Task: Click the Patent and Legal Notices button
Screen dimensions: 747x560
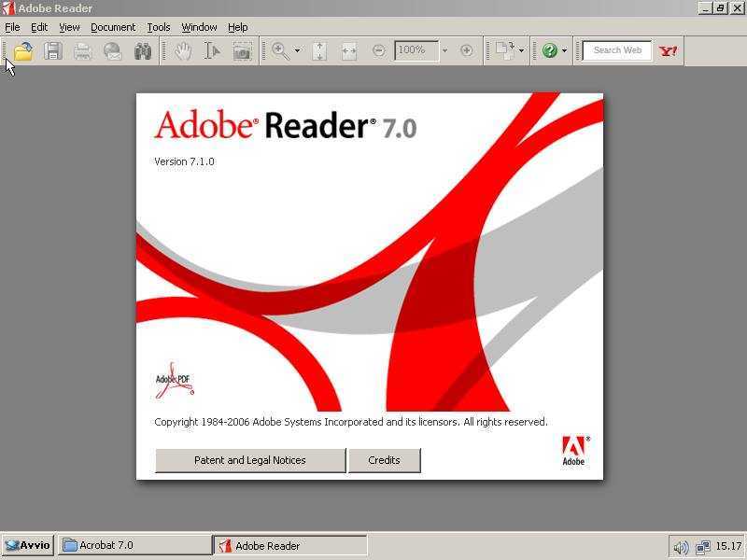Action: (x=250, y=460)
